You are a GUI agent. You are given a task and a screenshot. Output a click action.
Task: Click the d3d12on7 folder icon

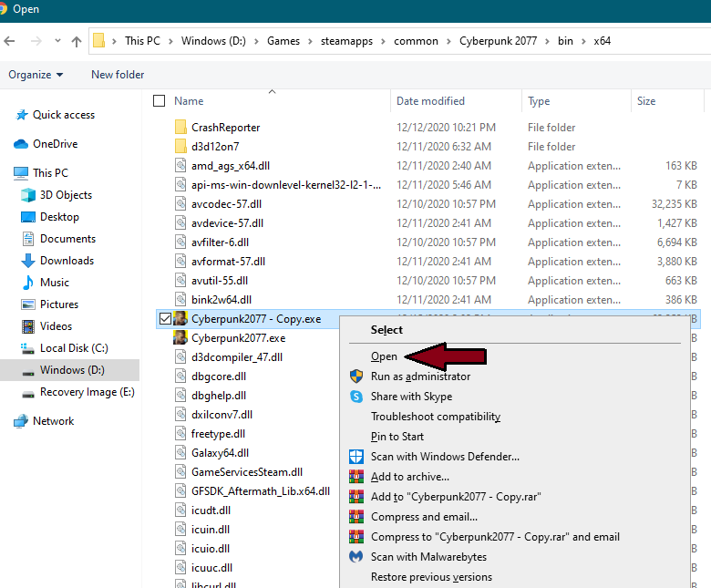click(180, 147)
